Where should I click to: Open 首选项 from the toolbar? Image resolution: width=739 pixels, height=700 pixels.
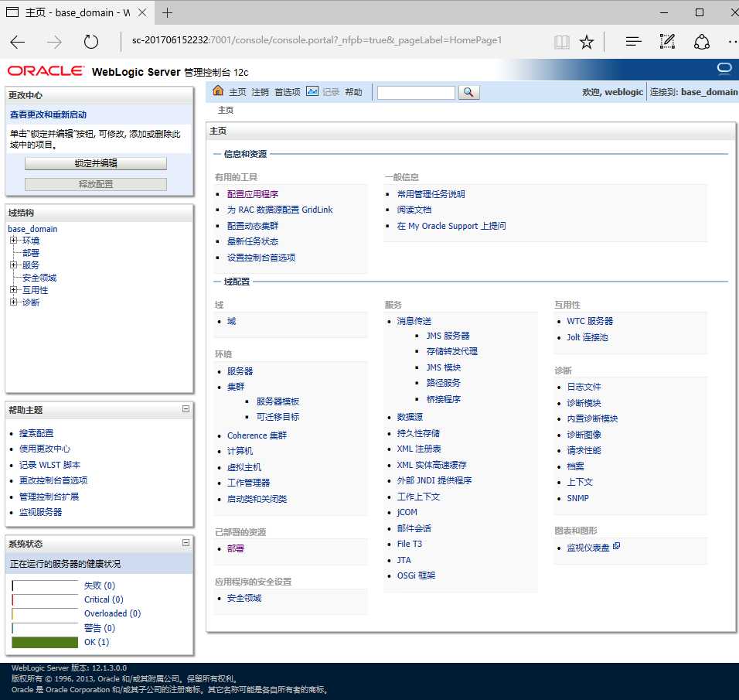point(288,92)
